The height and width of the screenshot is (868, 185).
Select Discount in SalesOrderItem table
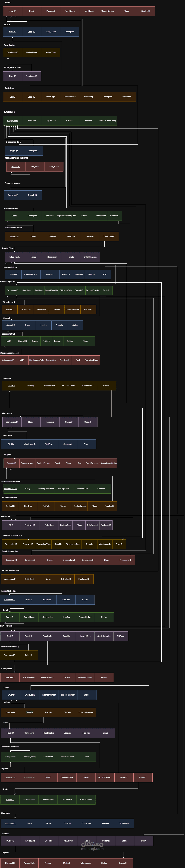tap(79, 274)
